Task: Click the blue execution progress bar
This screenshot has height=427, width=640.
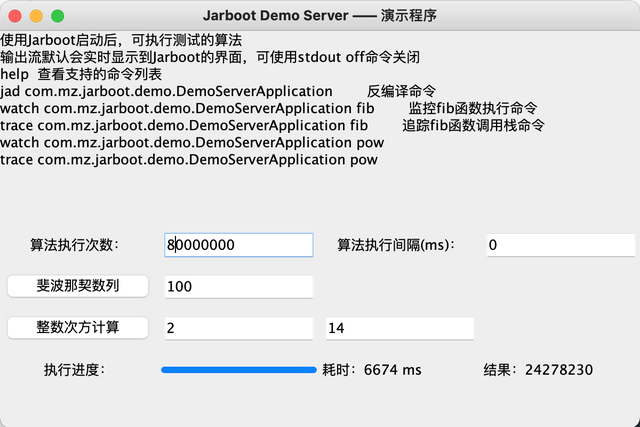Action: click(x=239, y=370)
